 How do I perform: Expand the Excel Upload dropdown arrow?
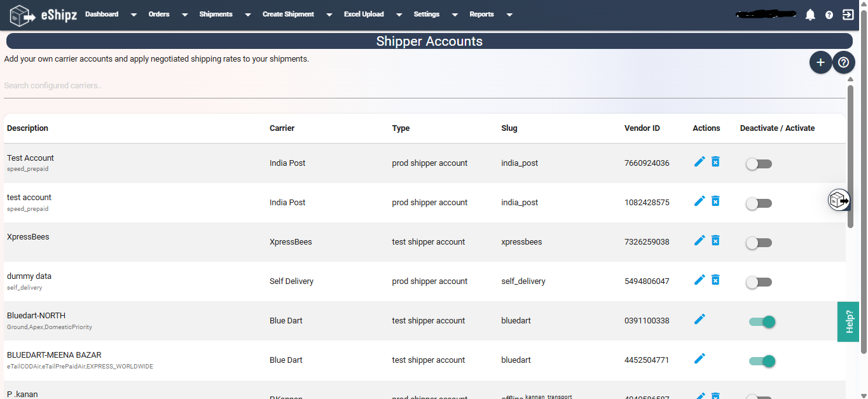click(399, 15)
